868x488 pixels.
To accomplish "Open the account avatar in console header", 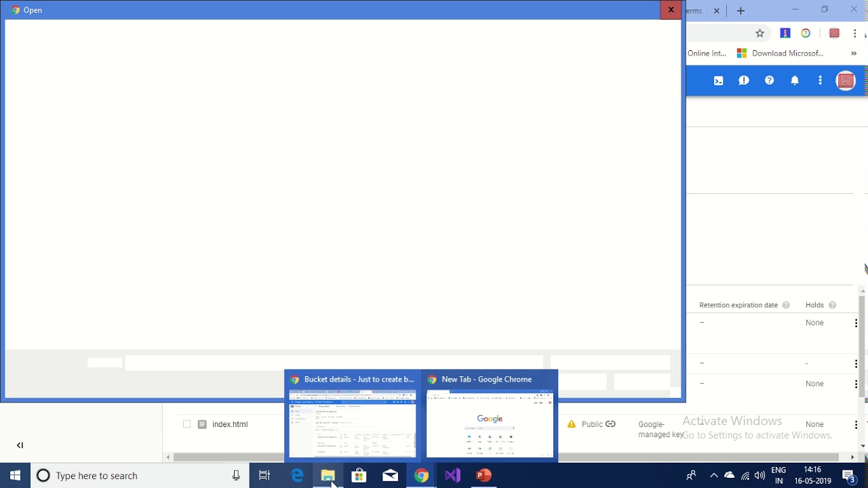I will click(x=846, y=81).
